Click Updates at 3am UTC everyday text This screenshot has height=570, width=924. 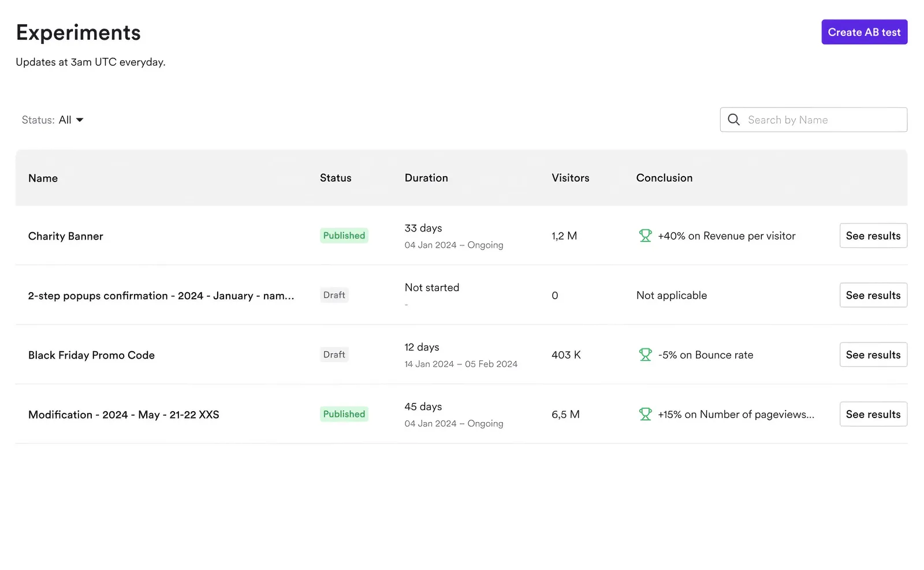pos(91,62)
